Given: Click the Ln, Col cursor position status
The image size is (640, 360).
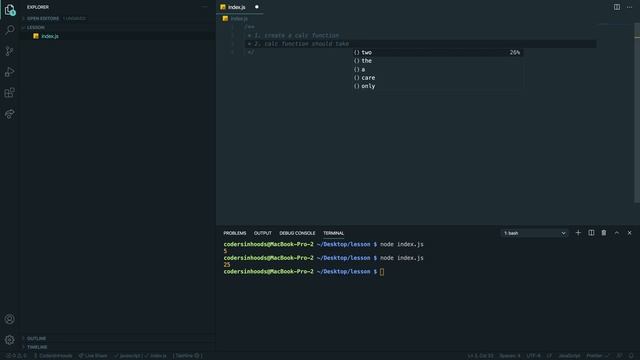Looking at the screenshot, I should coord(480,356).
